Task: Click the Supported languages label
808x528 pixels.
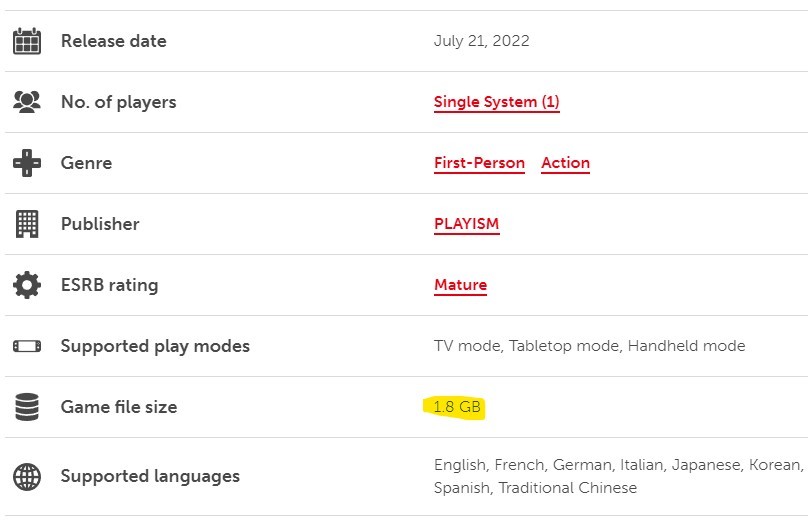Action: pos(150,476)
